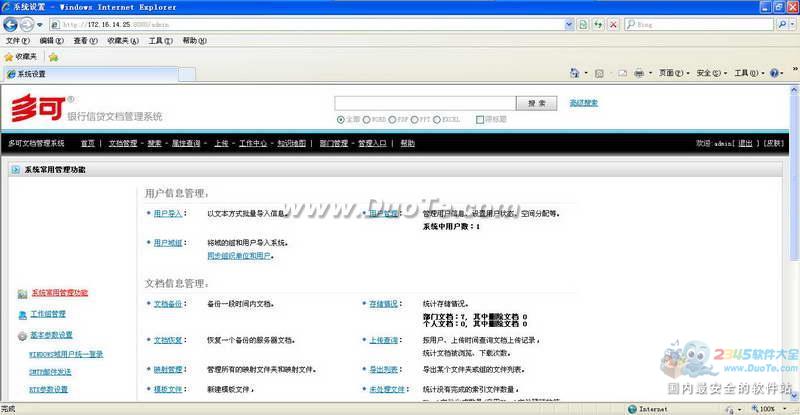
Task: Click the green Refresh arrows icon
Action: tap(598, 24)
